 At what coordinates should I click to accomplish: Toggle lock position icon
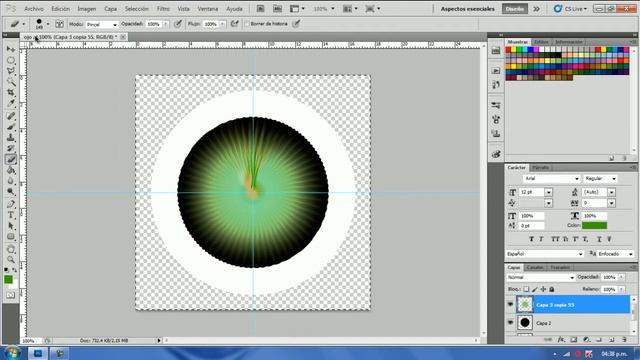(543, 289)
